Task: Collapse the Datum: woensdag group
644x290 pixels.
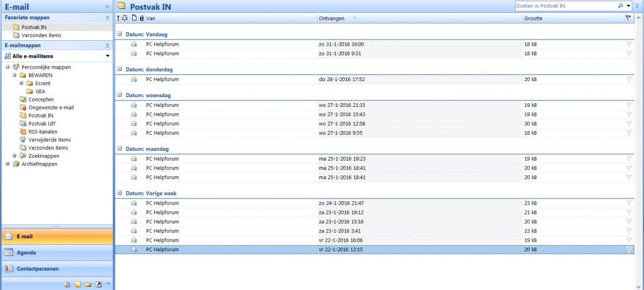Action: point(120,95)
